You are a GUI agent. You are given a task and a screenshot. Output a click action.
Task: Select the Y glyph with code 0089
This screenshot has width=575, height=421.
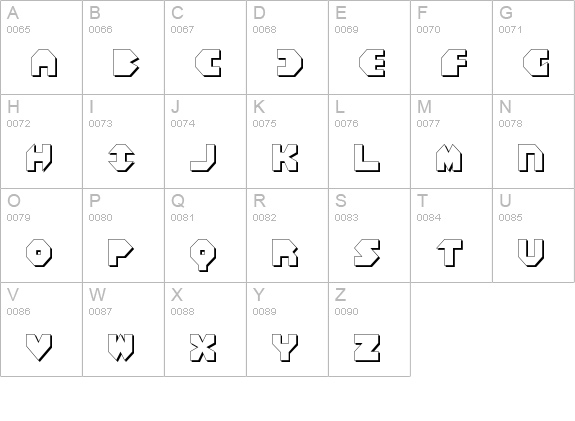click(x=285, y=348)
